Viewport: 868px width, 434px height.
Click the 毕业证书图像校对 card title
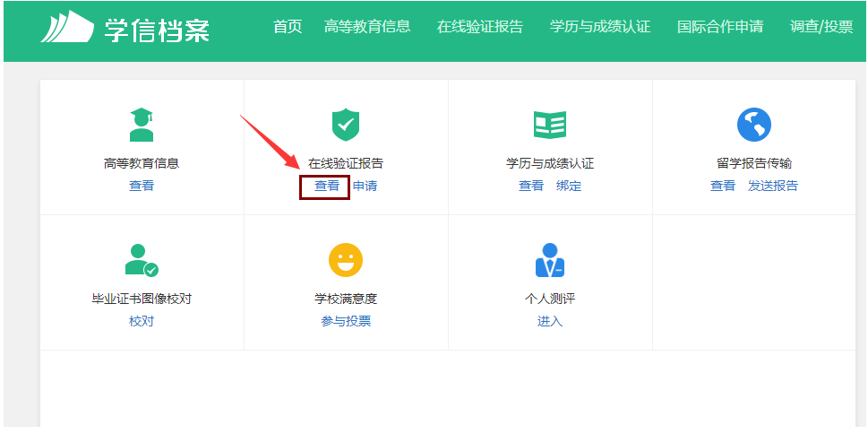pos(142,299)
